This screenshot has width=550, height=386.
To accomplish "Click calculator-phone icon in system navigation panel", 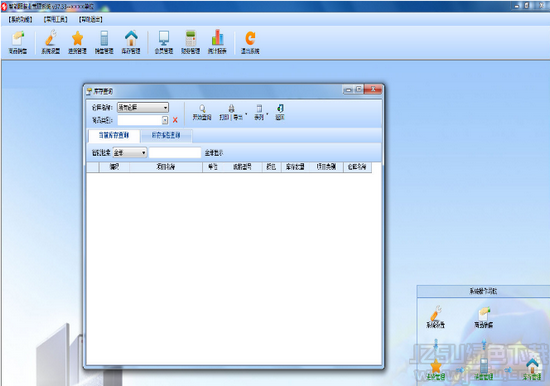I will coord(484,366).
